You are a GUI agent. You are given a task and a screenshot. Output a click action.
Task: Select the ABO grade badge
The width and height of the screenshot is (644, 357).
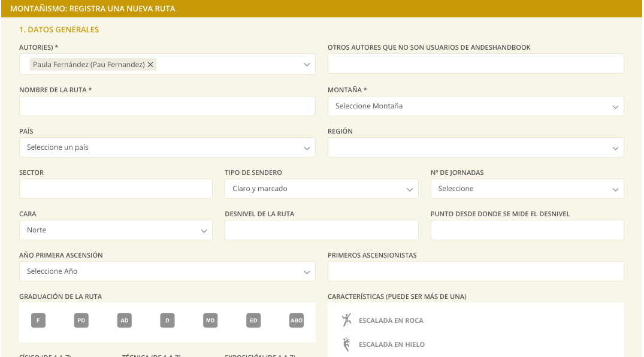(297, 320)
